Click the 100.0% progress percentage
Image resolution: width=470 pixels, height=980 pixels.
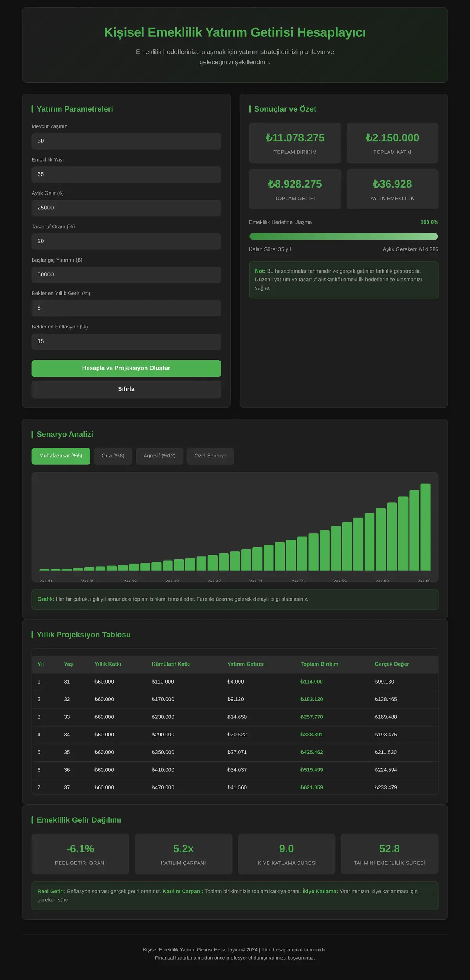click(429, 222)
